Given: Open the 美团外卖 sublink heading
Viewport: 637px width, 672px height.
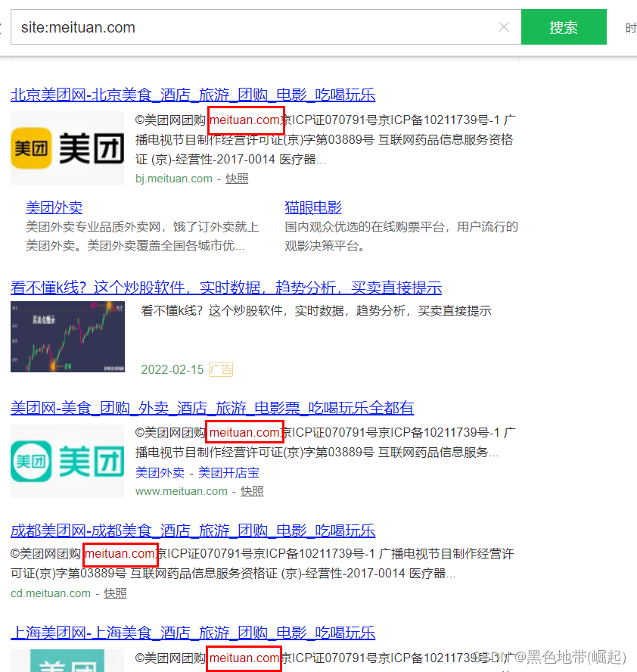Looking at the screenshot, I should [54, 207].
